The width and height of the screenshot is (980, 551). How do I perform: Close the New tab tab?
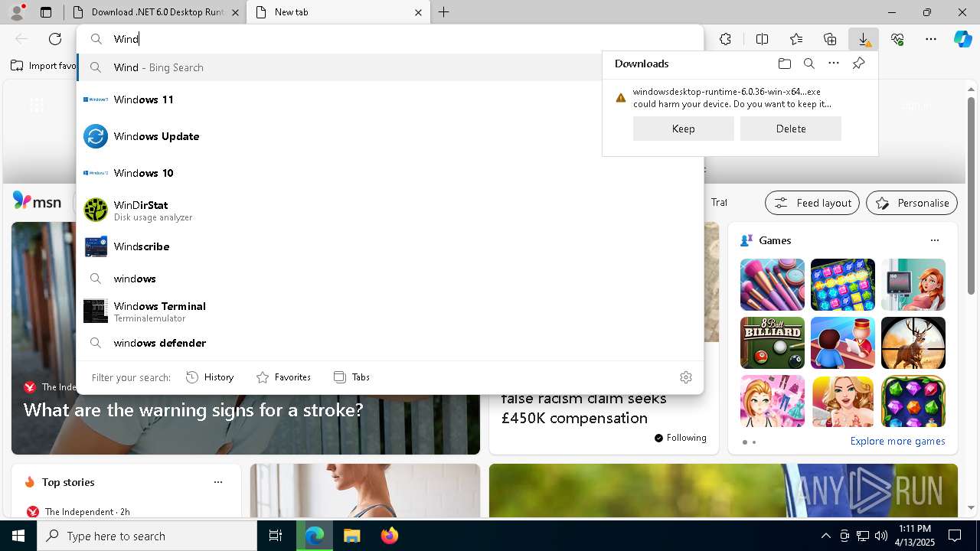[418, 12]
